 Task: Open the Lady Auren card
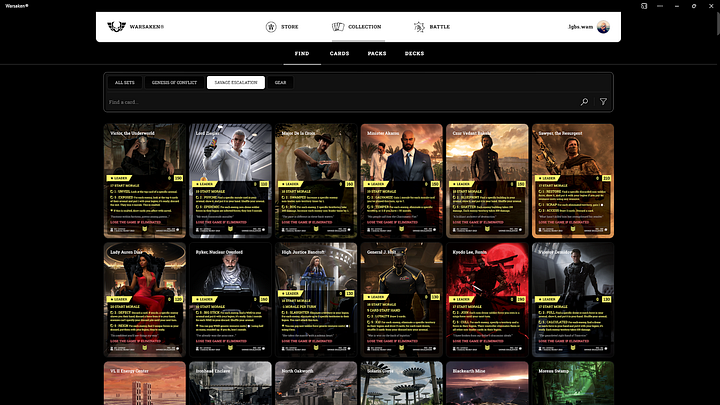pos(145,299)
